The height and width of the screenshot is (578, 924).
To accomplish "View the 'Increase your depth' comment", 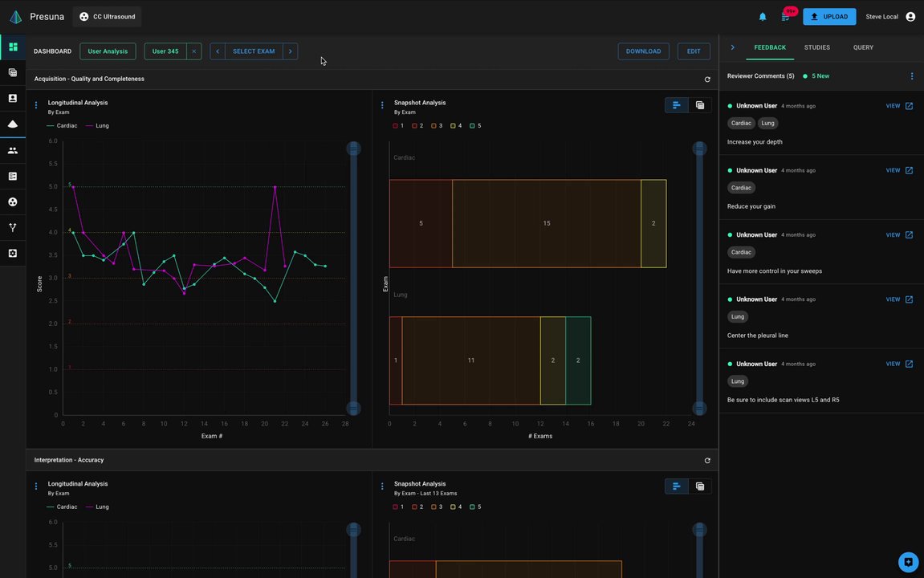I will [x=893, y=106].
